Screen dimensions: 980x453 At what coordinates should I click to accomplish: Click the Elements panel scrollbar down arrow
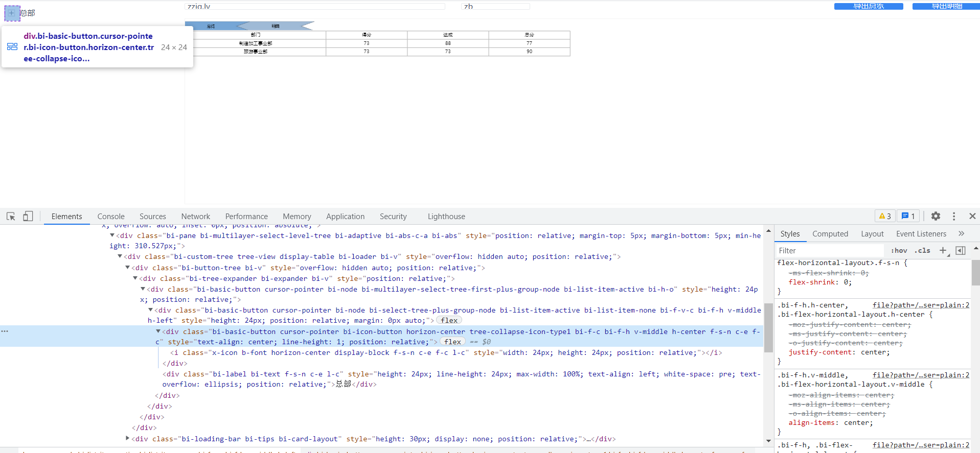768,441
